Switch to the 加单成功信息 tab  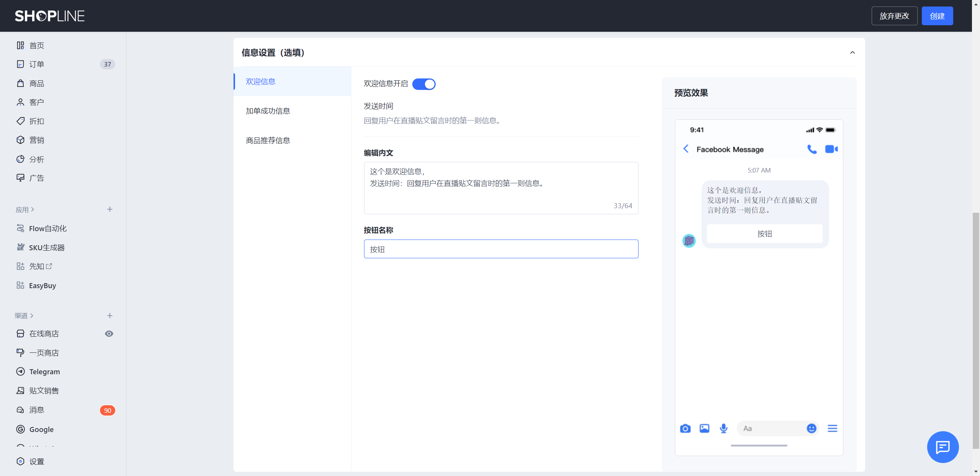[292, 111]
